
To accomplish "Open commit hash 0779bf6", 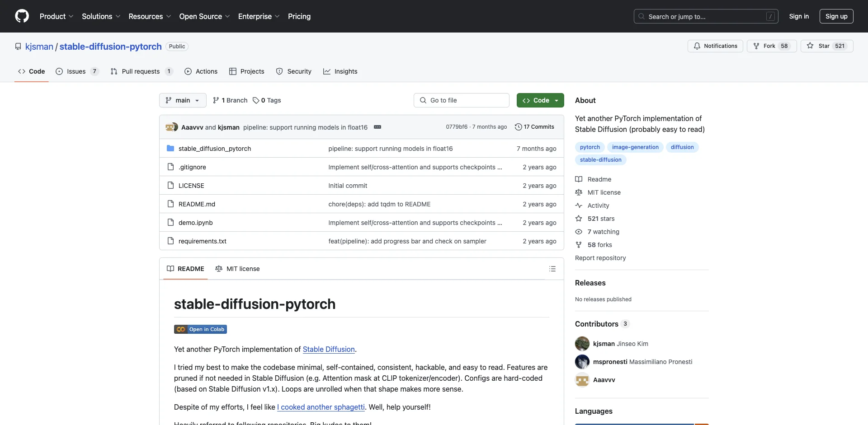I will click(457, 127).
